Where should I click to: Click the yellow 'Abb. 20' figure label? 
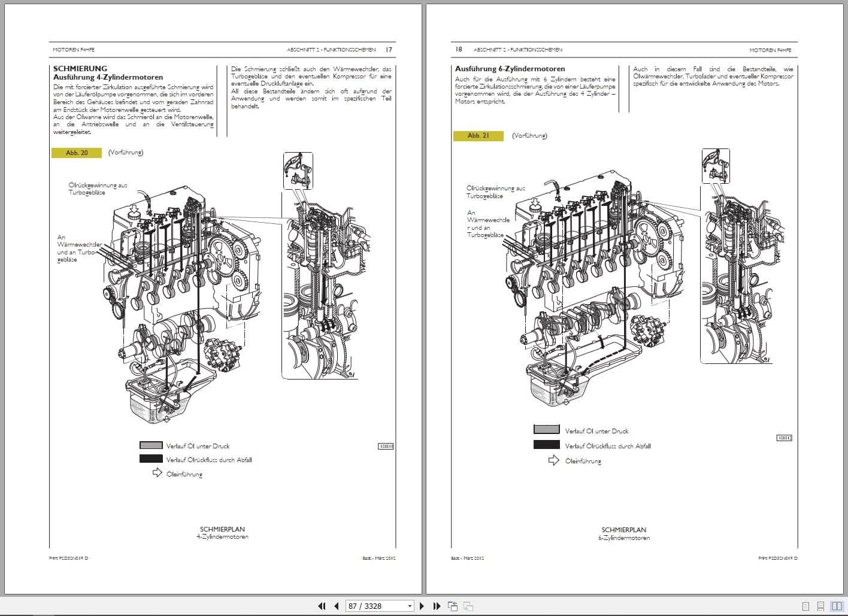point(77,153)
